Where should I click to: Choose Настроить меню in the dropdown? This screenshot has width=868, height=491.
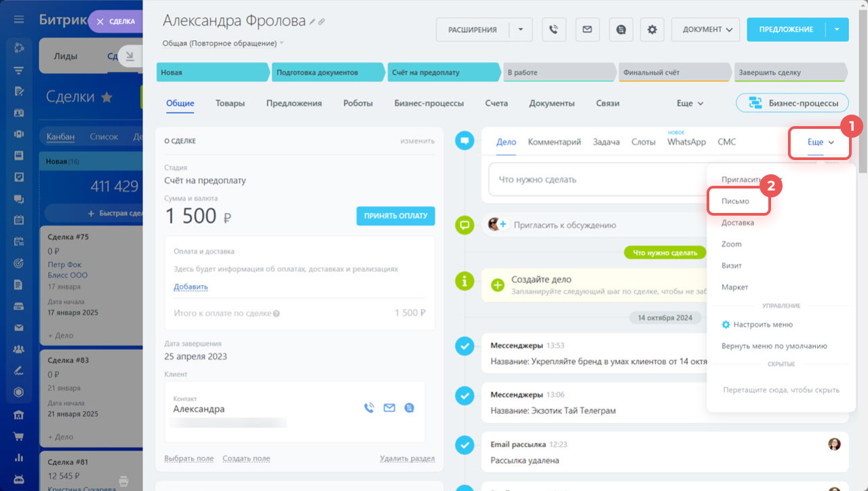point(762,325)
